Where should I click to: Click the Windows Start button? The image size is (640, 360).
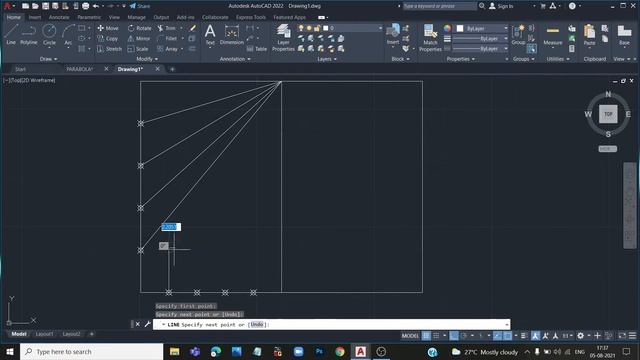[x=10, y=351]
